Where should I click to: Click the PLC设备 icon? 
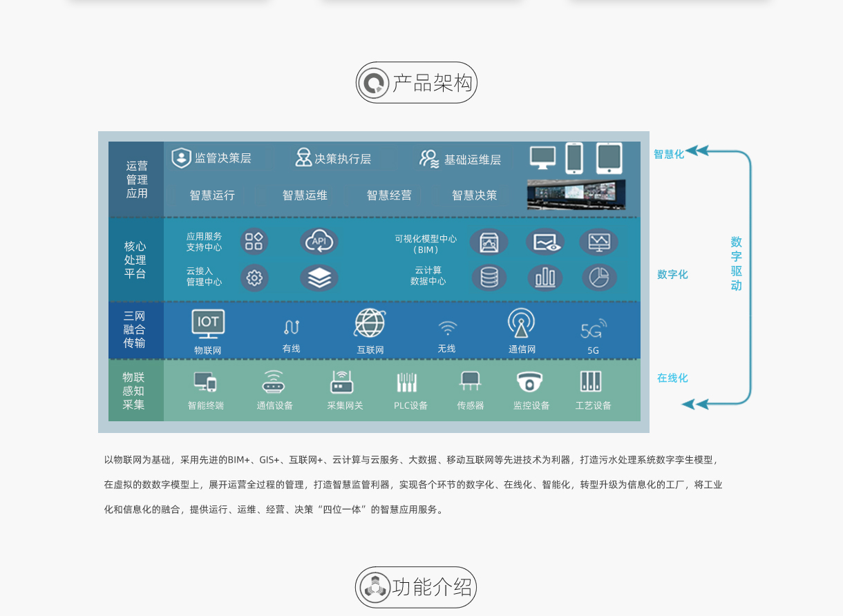point(407,382)
